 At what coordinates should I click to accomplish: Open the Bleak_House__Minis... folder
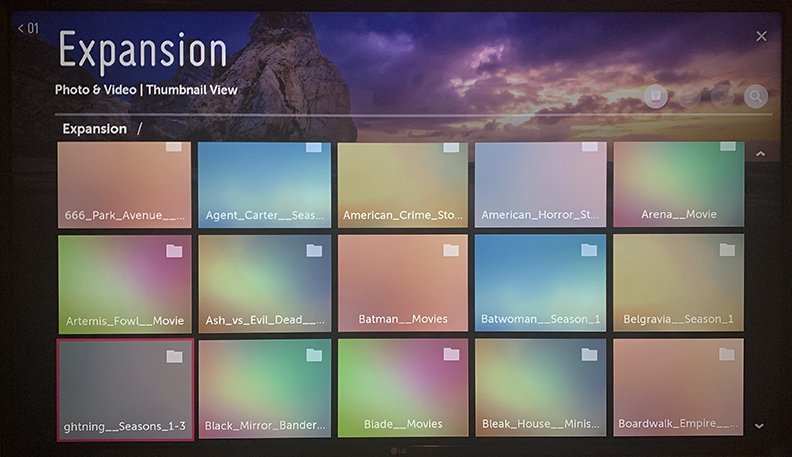pos(540,387)
